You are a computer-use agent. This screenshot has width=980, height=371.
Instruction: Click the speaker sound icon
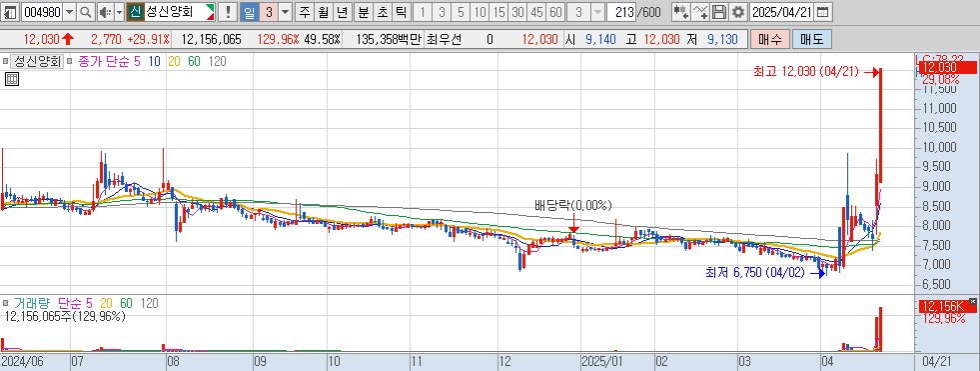coord(104,12)
